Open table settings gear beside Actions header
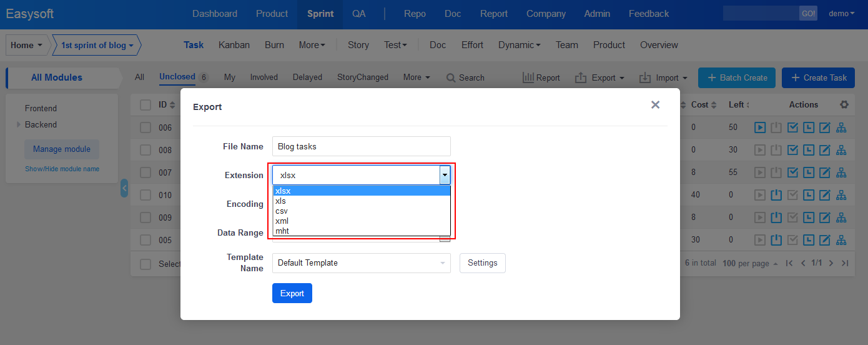Viewport: 868px width, 345px height. click(x=844, y=105)
